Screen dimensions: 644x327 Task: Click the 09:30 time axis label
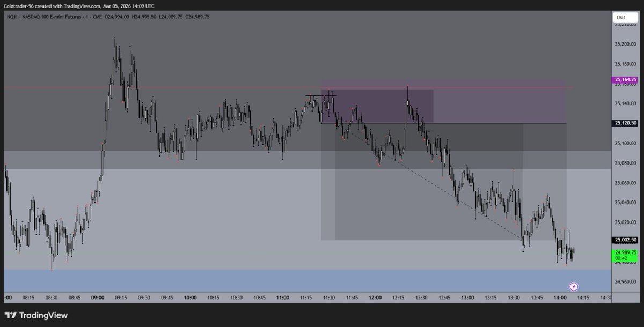pyautogui.click(x=144, y=298)
